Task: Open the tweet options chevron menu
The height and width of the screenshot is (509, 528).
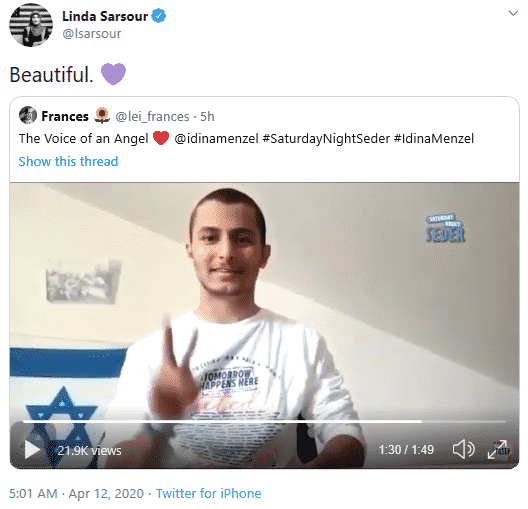Action: [x=513, y=13]
